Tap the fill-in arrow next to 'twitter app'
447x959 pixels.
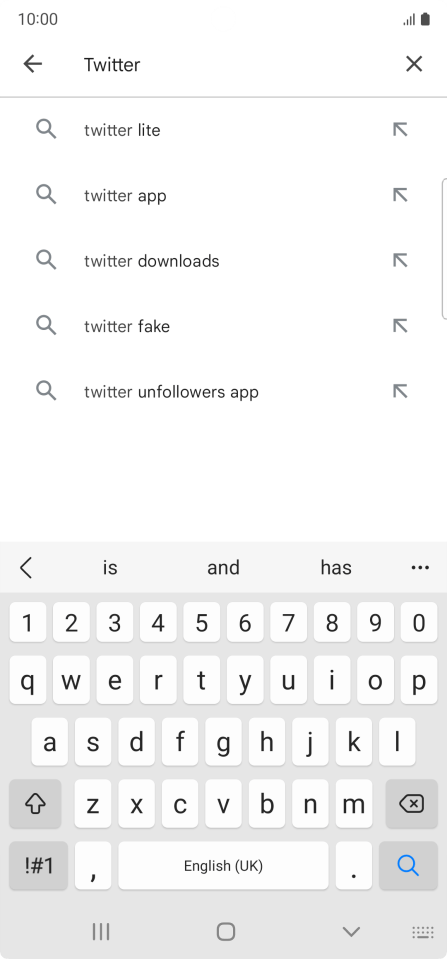(400, 195)
